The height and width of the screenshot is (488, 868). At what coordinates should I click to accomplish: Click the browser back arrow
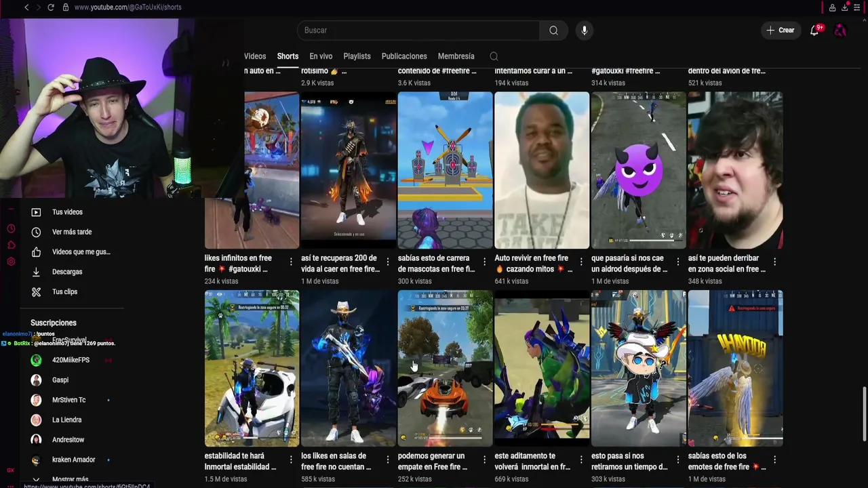click(26, 7)
